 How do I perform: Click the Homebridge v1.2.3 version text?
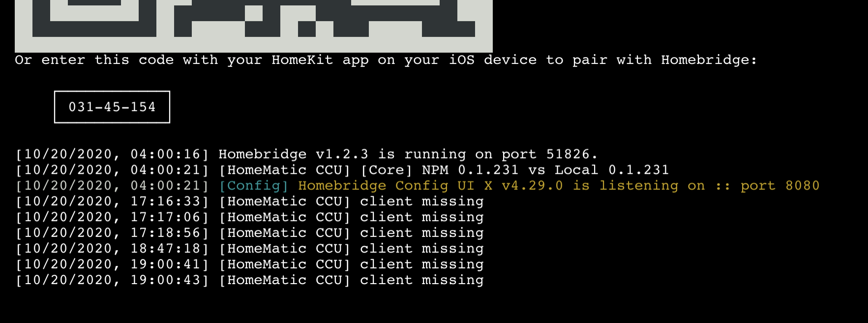point(293,154)
